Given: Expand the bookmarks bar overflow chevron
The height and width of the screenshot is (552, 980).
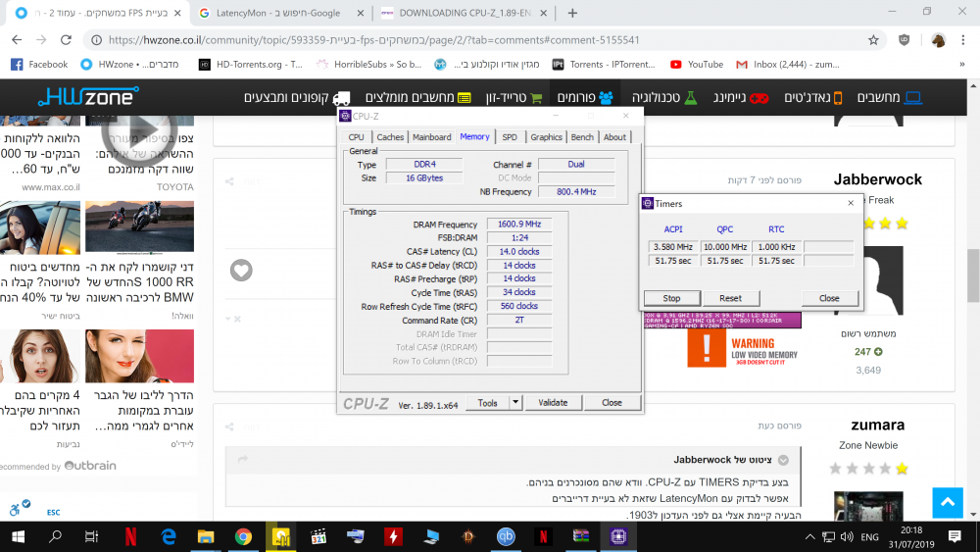Looking at the screenshot, I should pyautogui.click(x=965, y=65).
